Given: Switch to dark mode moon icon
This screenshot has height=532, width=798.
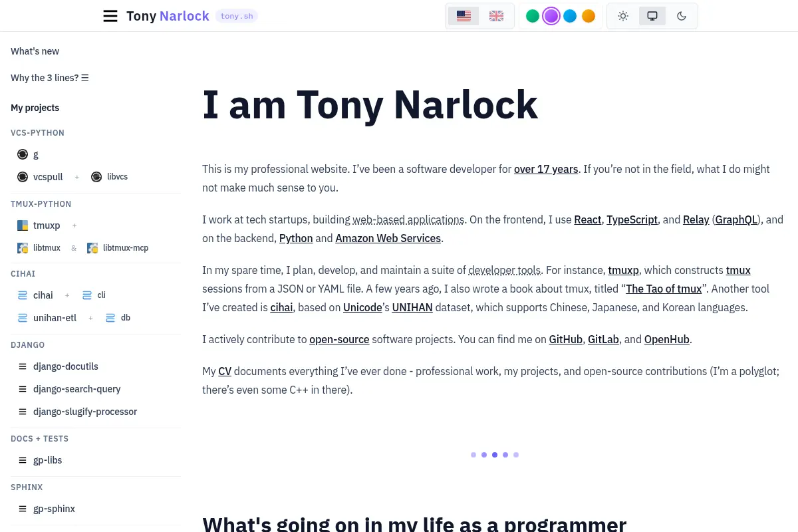Looking at the screenshot, I should 682,16.
